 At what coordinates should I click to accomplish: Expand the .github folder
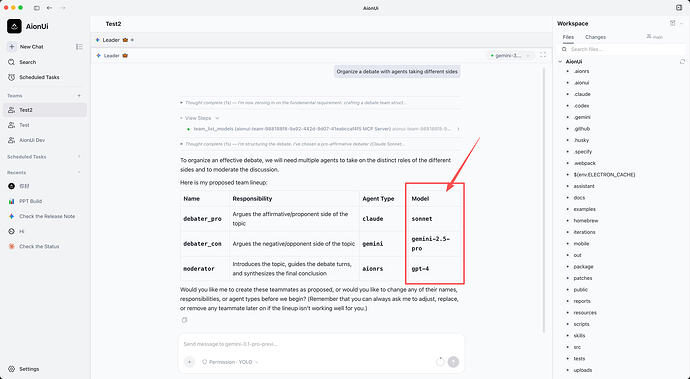[581, 129]
